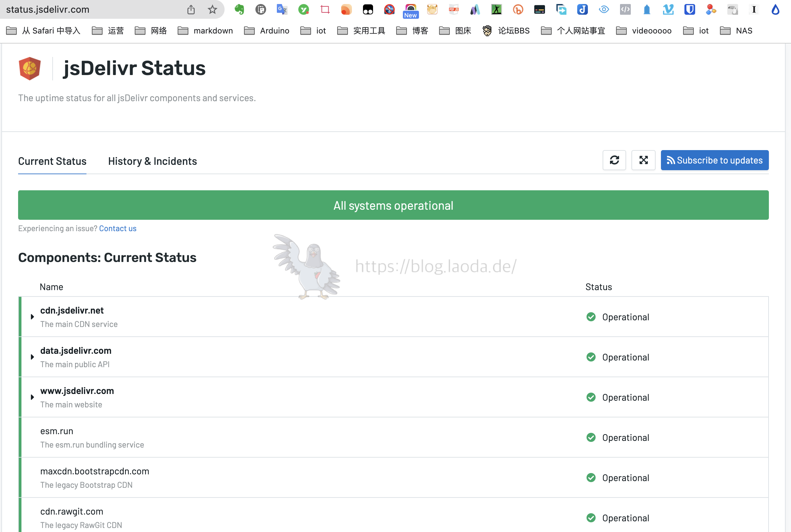The width and height of the screenshot is (791, 532).
Task: Click the fullscreen expand icon button
Action: click(643, 160)
